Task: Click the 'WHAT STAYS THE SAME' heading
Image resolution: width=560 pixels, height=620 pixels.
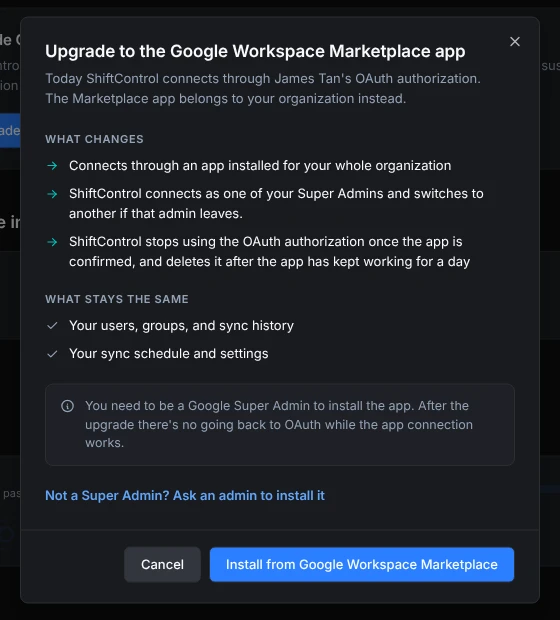Action: tap(117, 299)
